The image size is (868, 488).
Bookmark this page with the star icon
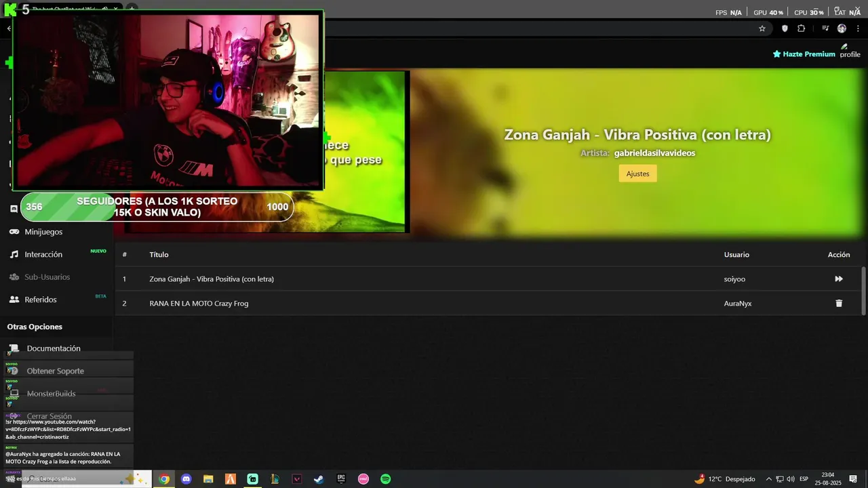point(762,28)
